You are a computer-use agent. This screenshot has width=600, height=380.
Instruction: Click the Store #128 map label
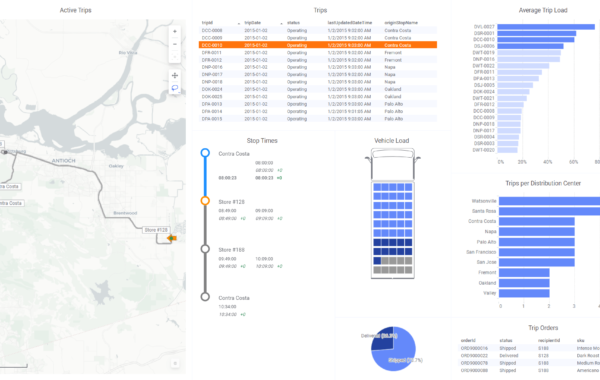click(156, 230)
